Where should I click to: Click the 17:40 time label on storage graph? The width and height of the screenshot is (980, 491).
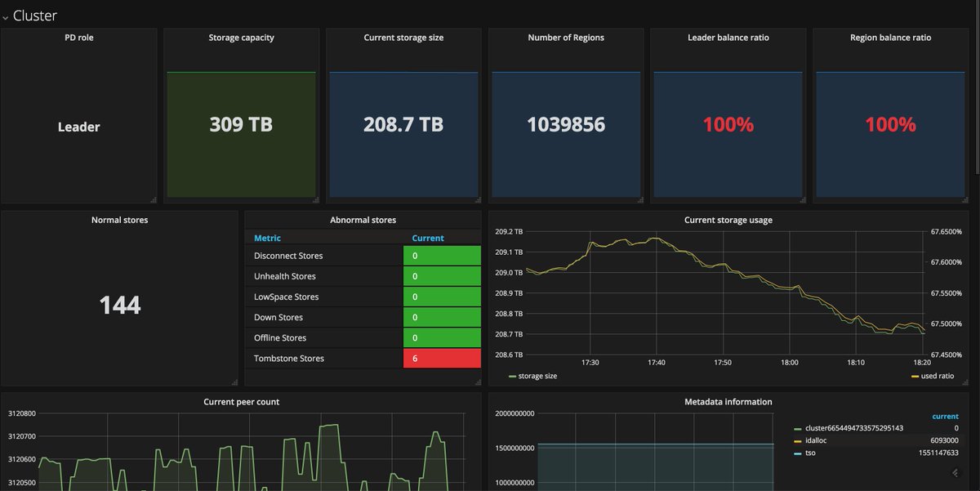(x=657, y=362)
